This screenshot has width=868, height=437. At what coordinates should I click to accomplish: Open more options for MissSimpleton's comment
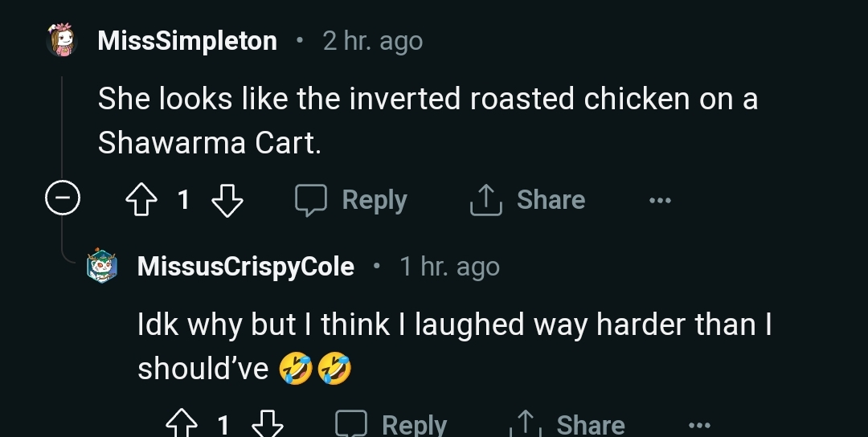660,200
